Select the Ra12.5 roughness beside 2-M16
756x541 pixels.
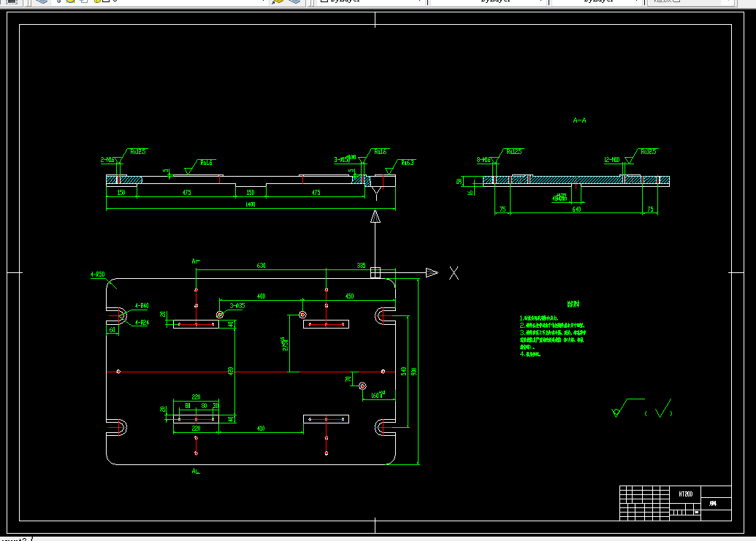[138, 151]
